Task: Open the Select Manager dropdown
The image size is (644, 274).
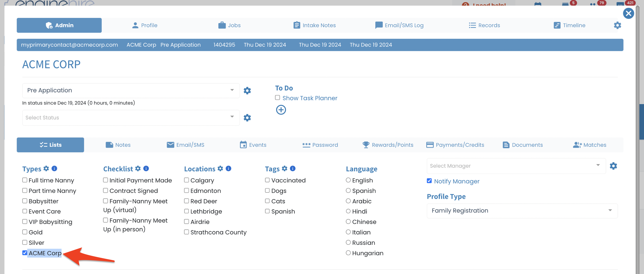Action: tap(516, 166)
